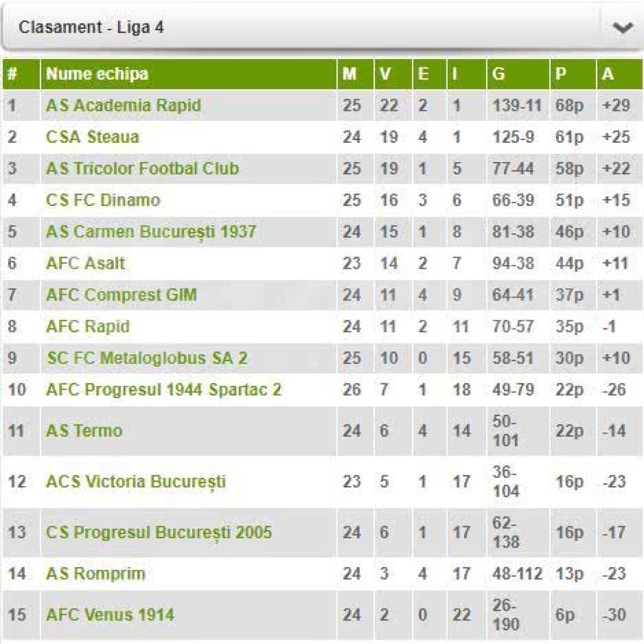Image resolution: width=644 pixels, height=644 pixels.
Task: Open AFC Comprest GIM team page
Action: 121,295
